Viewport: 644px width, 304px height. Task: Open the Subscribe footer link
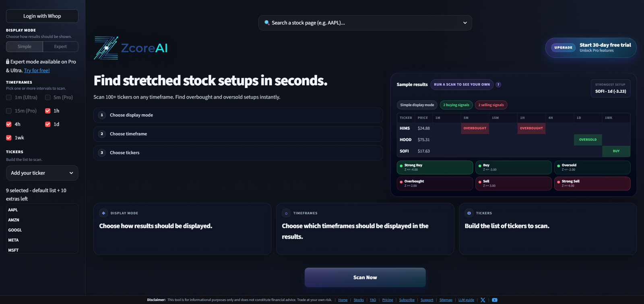click(407, 300)
